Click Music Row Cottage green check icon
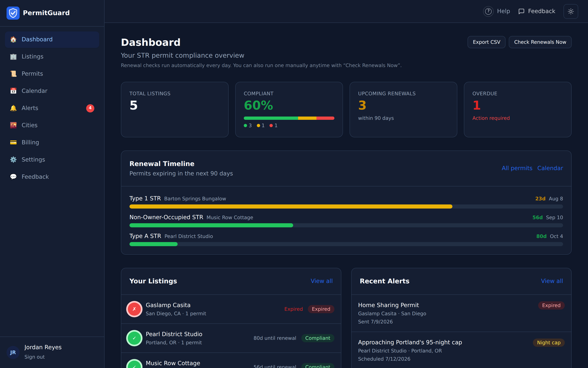Image resolution: width=588 pixels, height=368 pixels. tap(134, 364)
